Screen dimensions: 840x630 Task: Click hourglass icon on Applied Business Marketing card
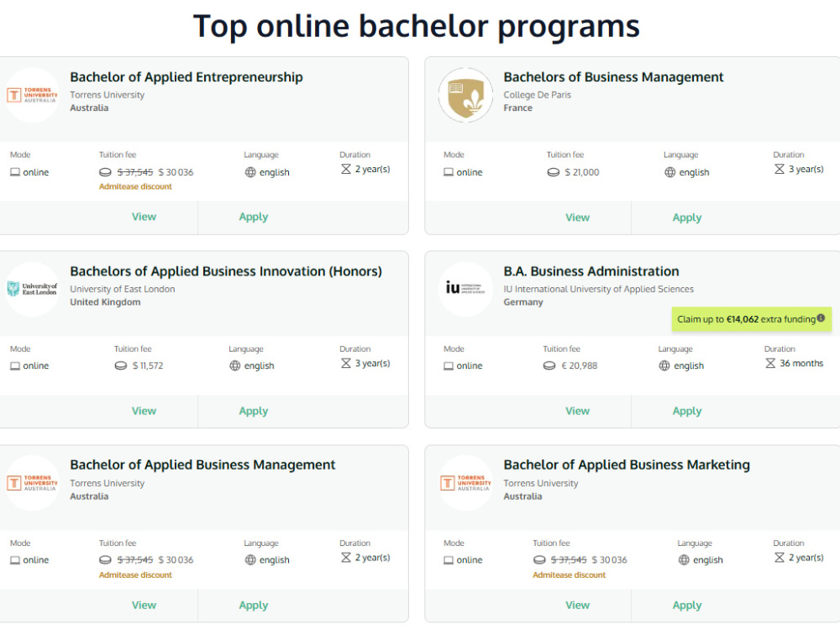pos(780,558)
